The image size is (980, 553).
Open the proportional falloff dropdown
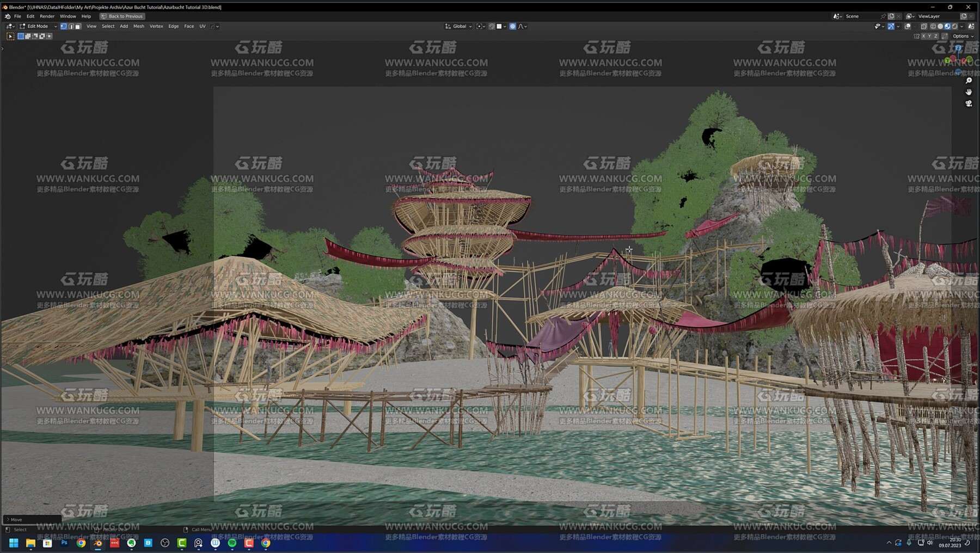522,26
